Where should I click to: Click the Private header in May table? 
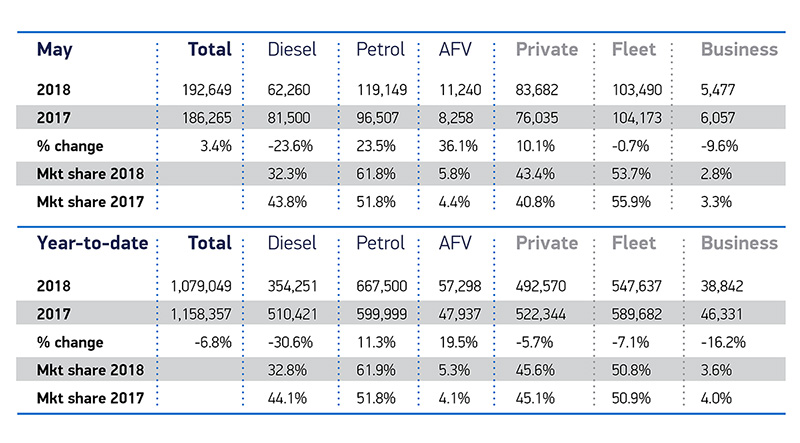click(546, 49)
